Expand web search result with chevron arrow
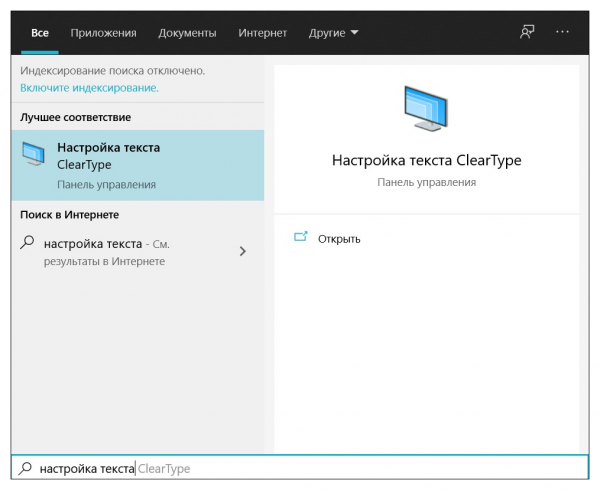This screenshot has height=490, width=600. point(243,251)
